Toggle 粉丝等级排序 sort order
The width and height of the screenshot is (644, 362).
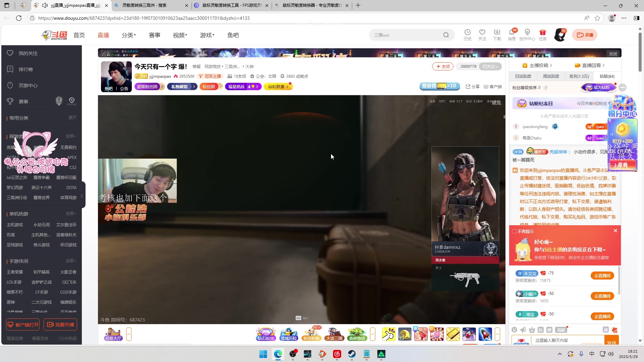tap(526, 87)
